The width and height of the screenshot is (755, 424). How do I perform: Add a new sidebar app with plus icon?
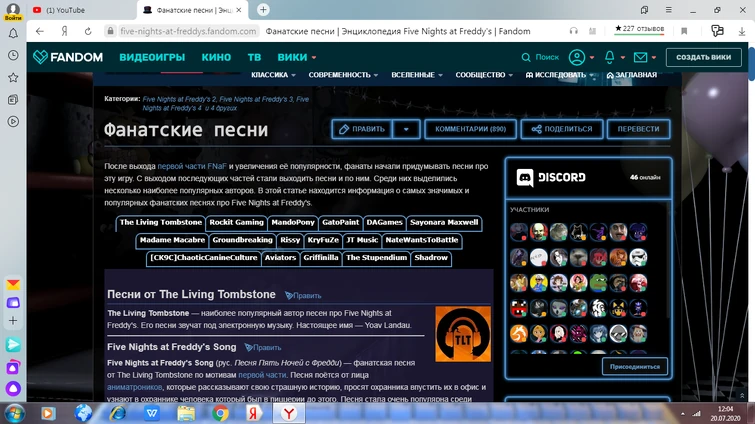point(13,321)
